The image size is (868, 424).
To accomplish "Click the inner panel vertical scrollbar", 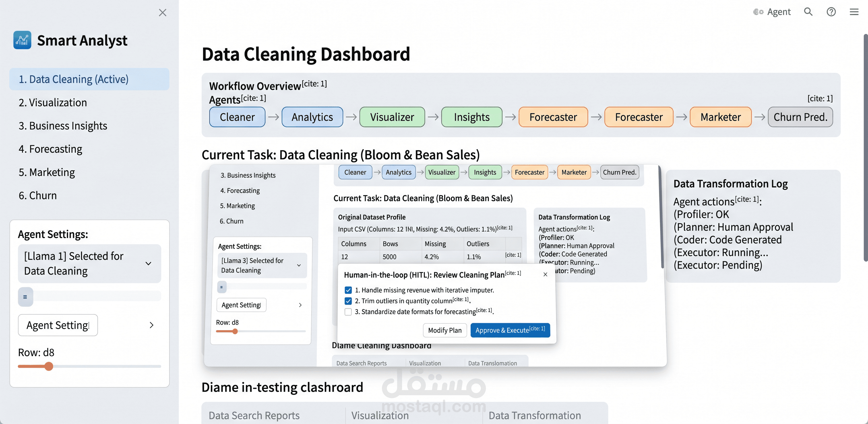I will [662, 217].
